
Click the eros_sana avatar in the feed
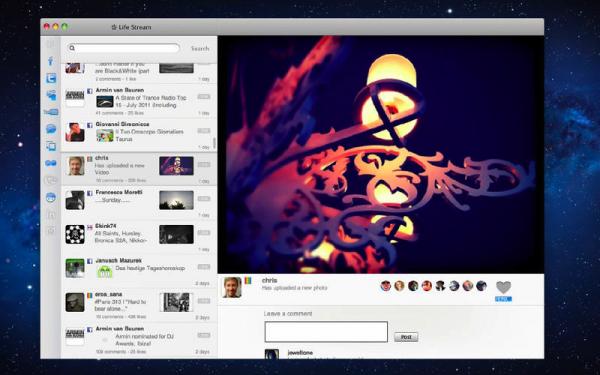click(75, 302)
